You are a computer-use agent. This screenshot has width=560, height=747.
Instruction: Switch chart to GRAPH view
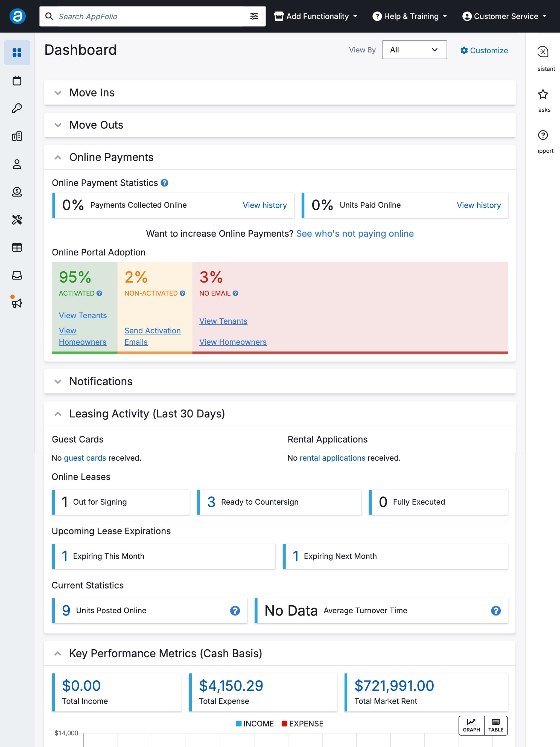471,725
